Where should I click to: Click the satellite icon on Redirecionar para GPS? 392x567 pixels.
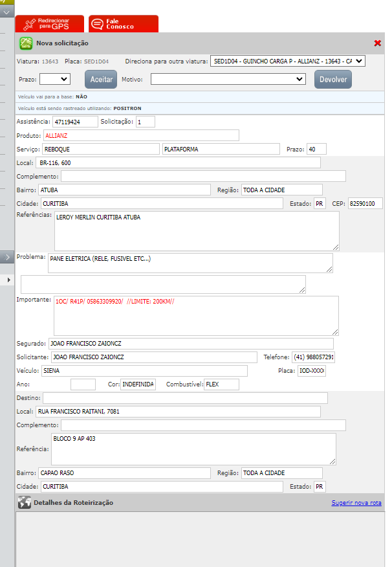[29, 25]
